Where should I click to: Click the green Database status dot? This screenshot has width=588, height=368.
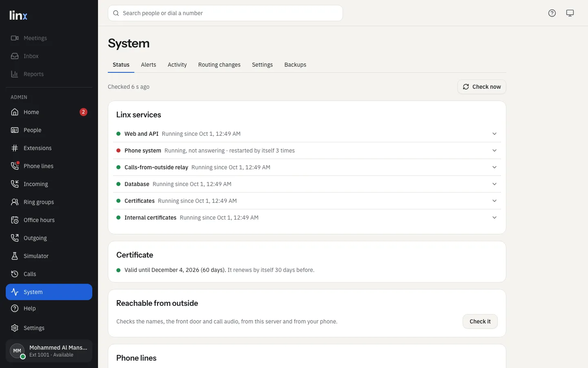tap(118, 184)
